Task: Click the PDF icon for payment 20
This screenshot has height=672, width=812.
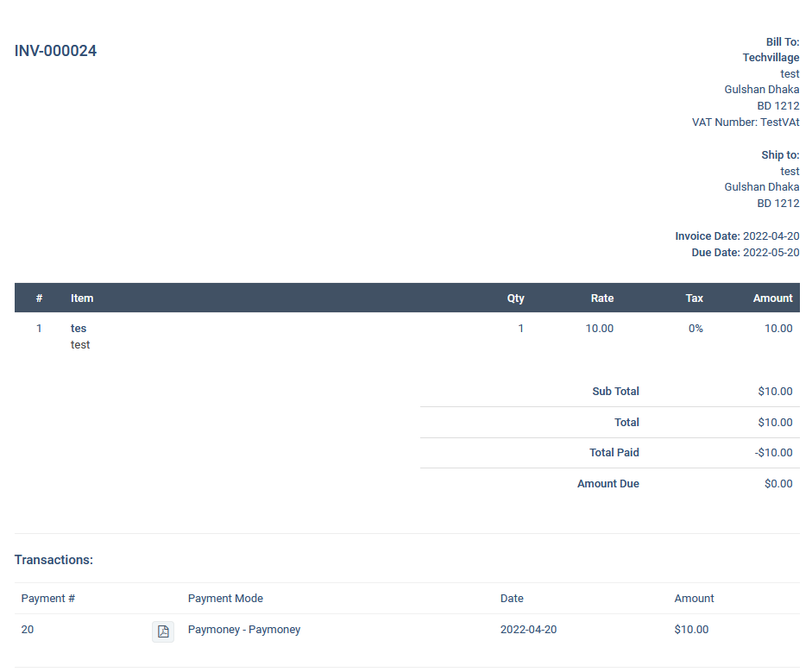Action: pos(163,631)
